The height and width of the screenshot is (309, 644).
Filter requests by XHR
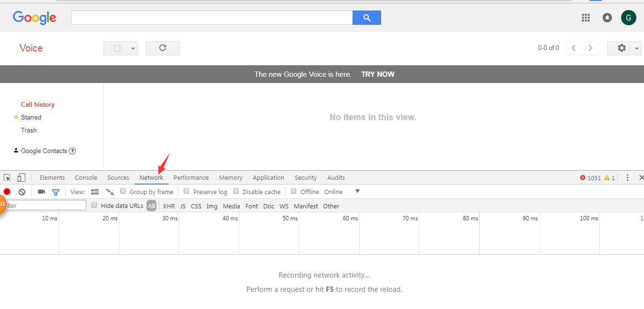point(169,206)
